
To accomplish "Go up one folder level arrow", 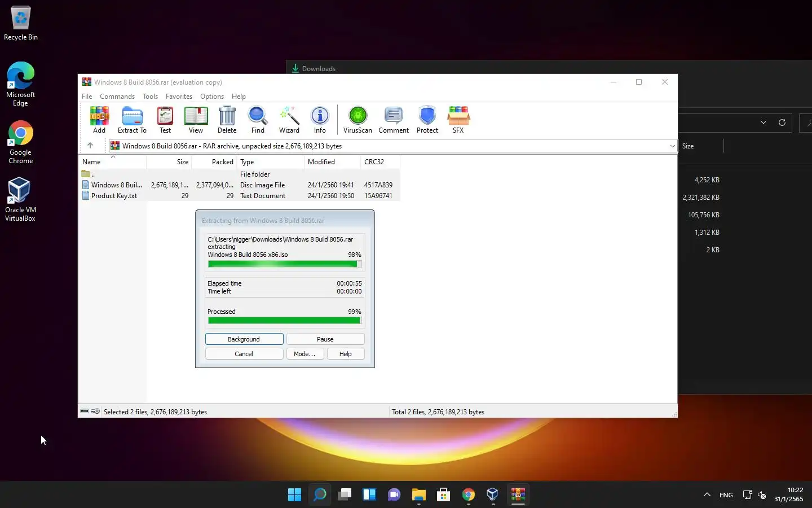I will pos(90,146).
